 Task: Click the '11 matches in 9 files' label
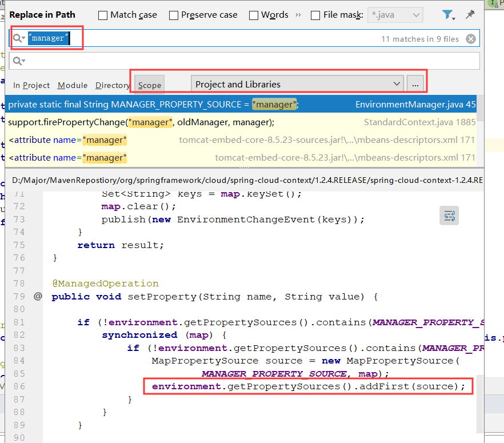coord(420,39)
